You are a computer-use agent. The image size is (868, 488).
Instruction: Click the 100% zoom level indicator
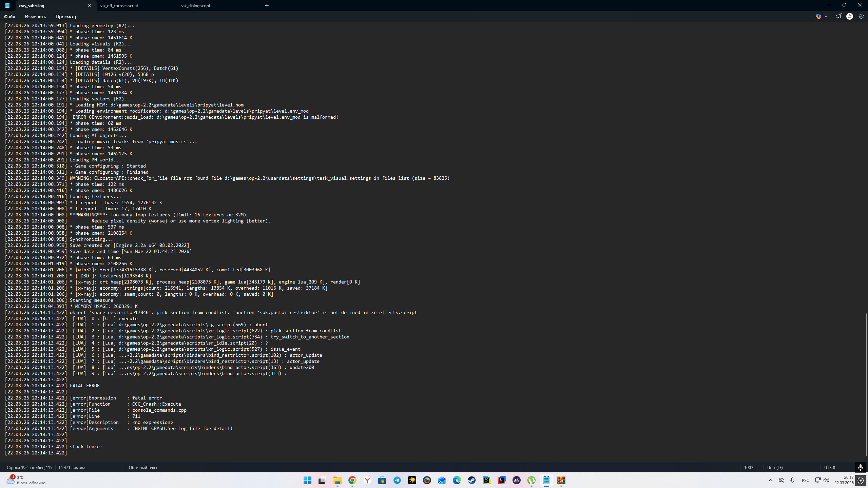click(749, 467)
